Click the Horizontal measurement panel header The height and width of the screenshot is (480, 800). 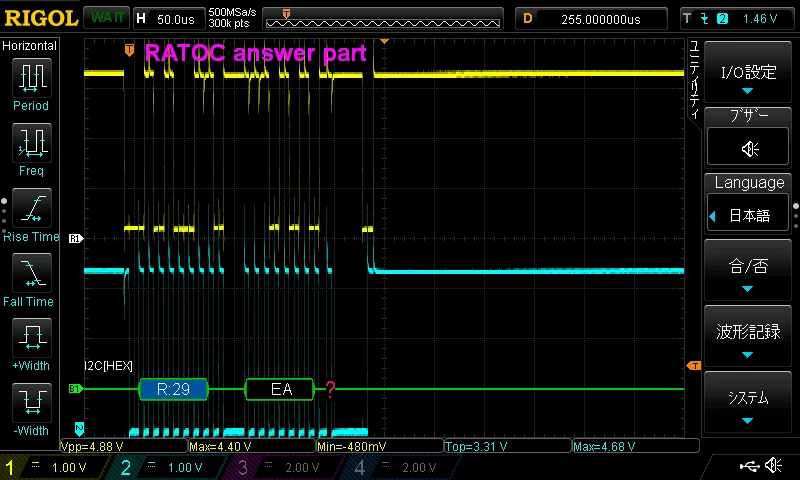[x=30, y=46]
